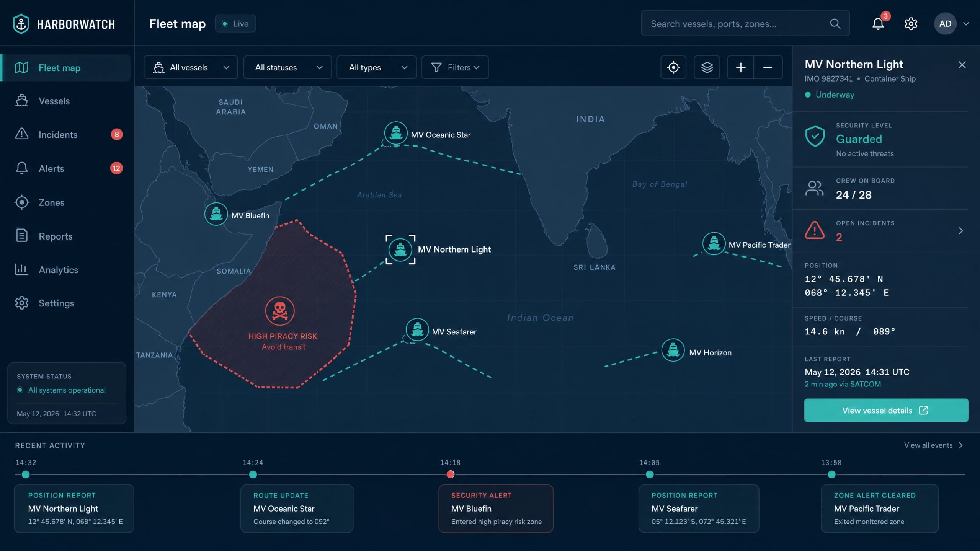980x551 pixels.
Task: Open the Security Alert MV Bluefin card
Action: [x=496, y=509]
